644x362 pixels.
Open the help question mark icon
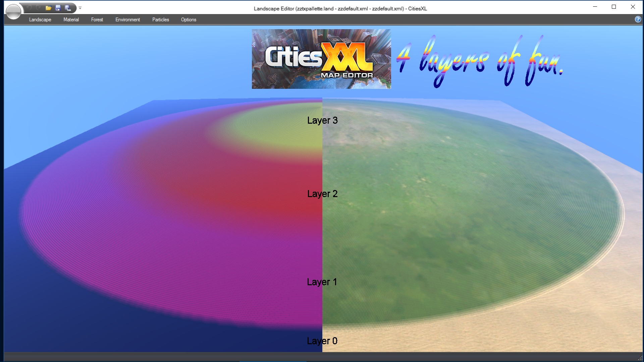pos(638,19)
